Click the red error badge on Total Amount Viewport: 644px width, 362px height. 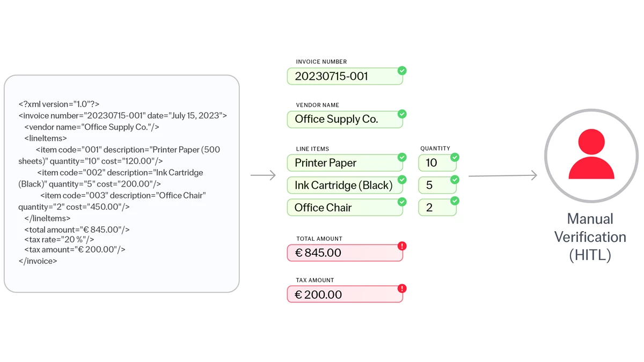[402, 246]
